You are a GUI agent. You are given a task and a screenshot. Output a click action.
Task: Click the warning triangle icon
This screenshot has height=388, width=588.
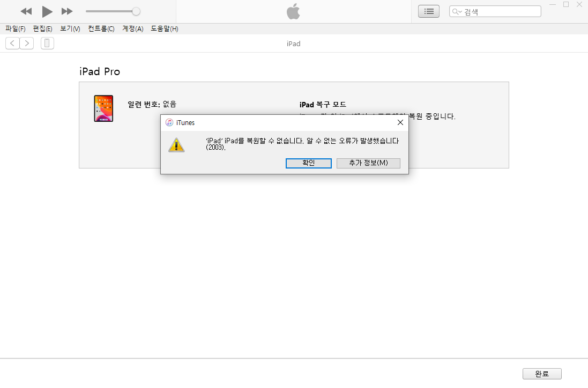[176, 144]
